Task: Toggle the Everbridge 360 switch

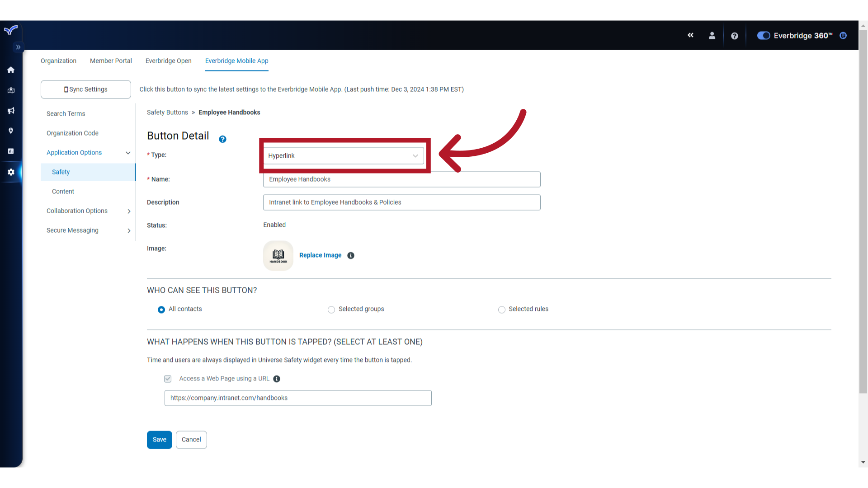Action: coord(764,36)
